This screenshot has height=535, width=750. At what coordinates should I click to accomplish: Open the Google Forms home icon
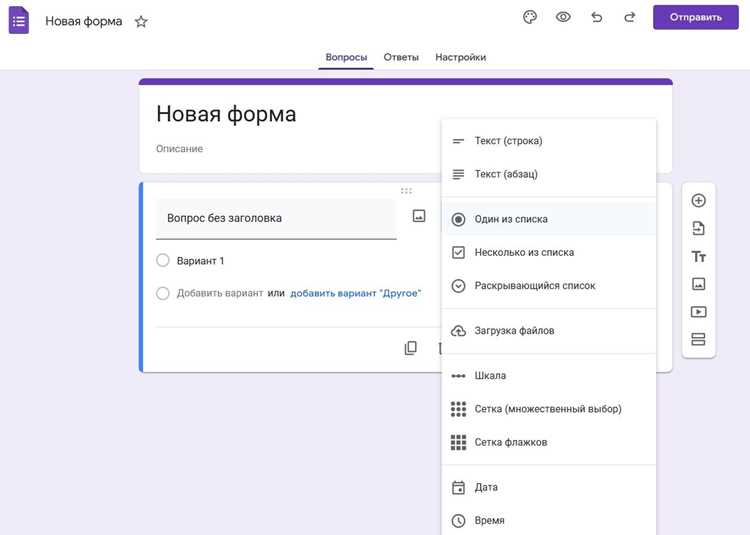pos(19,21)
